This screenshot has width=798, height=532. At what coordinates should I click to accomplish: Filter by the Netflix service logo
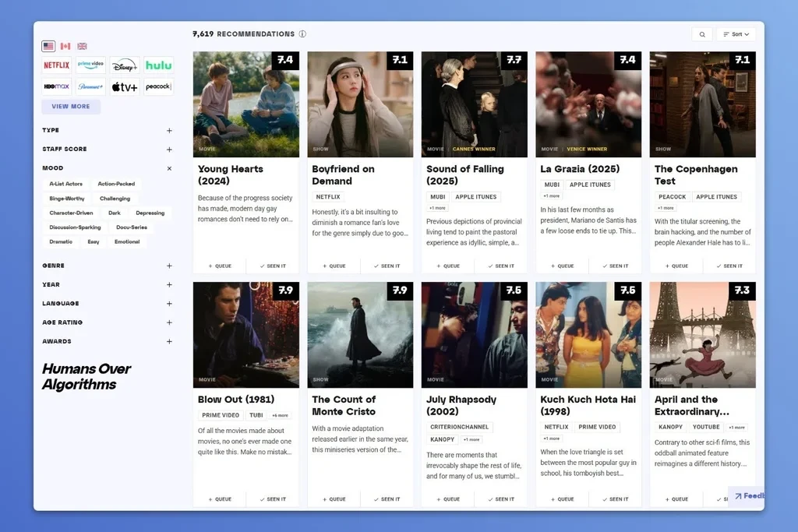(x=56, y=65)
